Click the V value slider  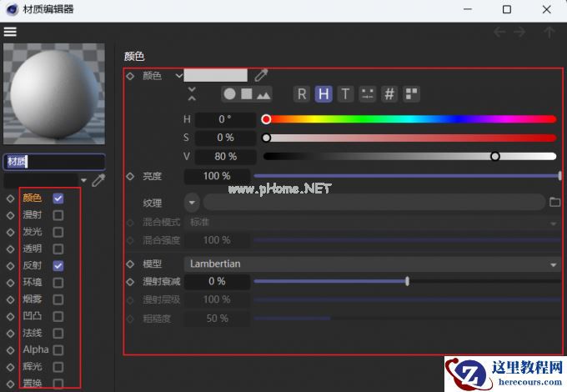tap(409, 156)
